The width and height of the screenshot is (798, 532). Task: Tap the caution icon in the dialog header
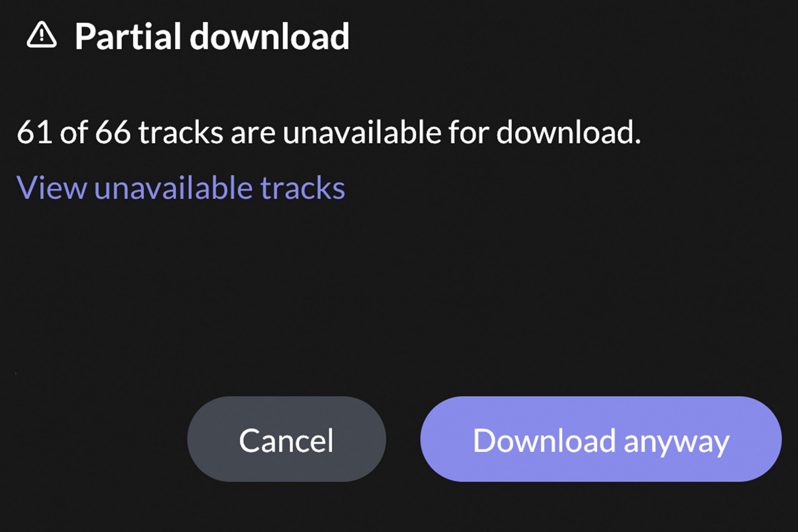[x=41, y=36]
